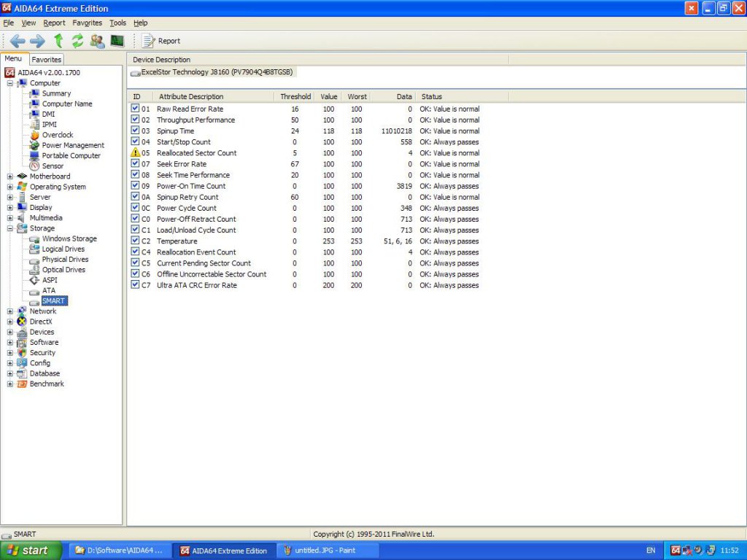
Task: Collapse the Computer tree node
Action: coord(10,83)
